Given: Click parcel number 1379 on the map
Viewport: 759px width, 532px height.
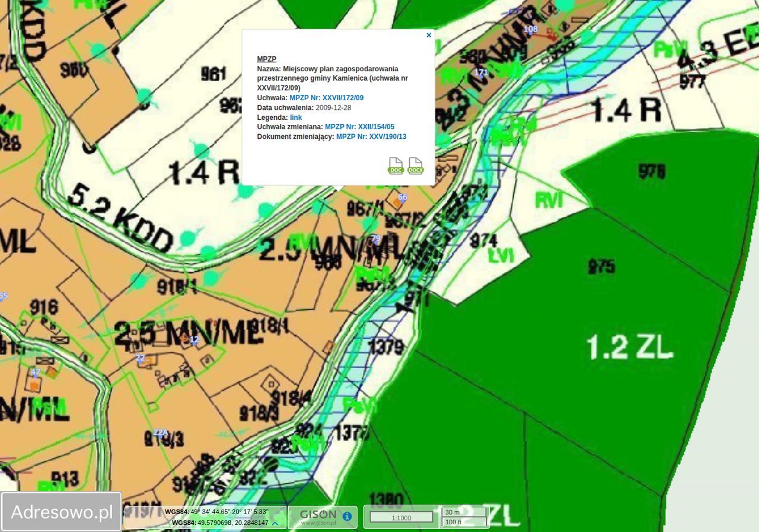Looking at the screenshot, I should pyautogui.click(x=386, y=346).
